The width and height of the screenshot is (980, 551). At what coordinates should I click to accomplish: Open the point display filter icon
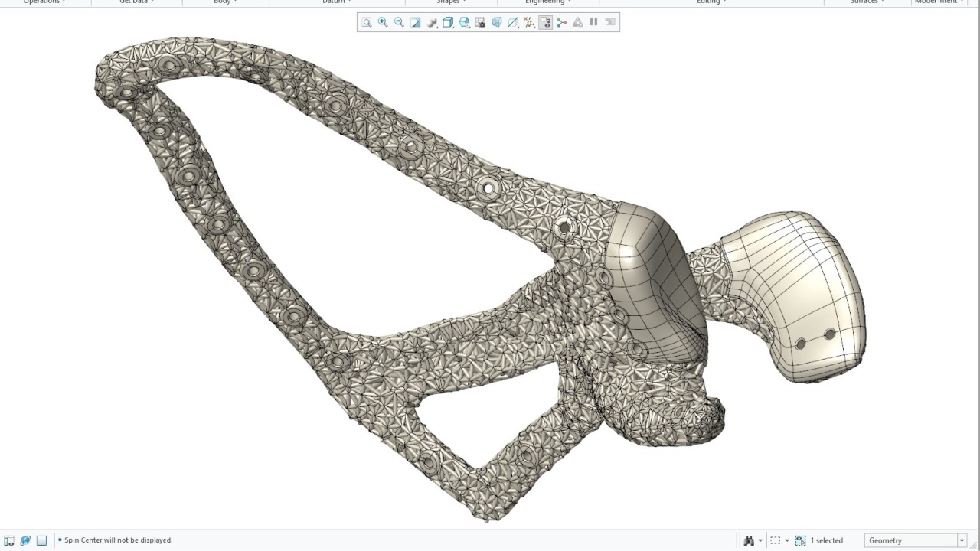click(x=529, y=22)
